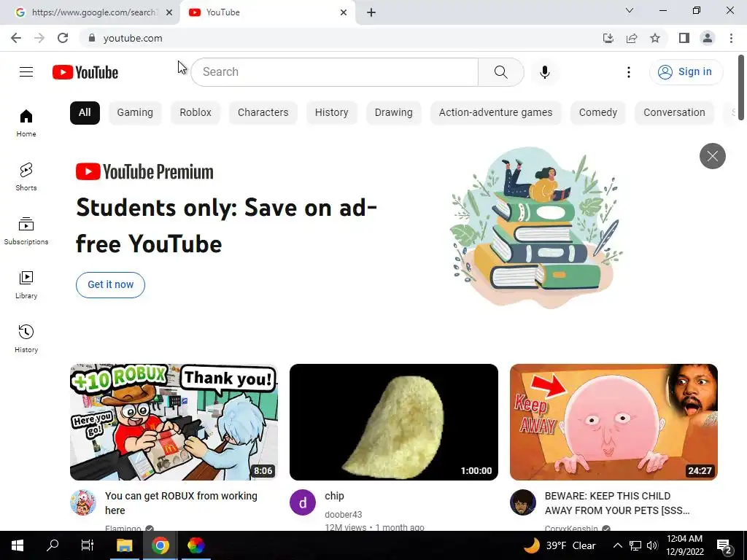This screenshot has height=560, width=747.
Task: Open volume control in system tray
Action: (x=652, y=545)
